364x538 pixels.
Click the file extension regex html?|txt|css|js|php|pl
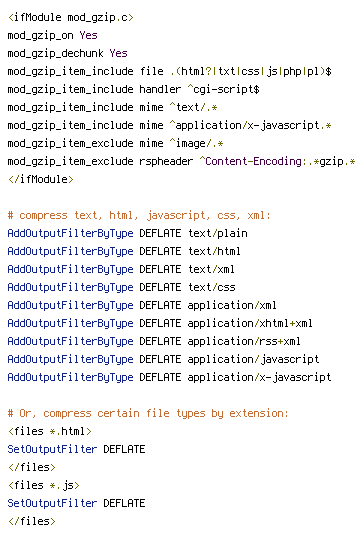click(251, 71)
